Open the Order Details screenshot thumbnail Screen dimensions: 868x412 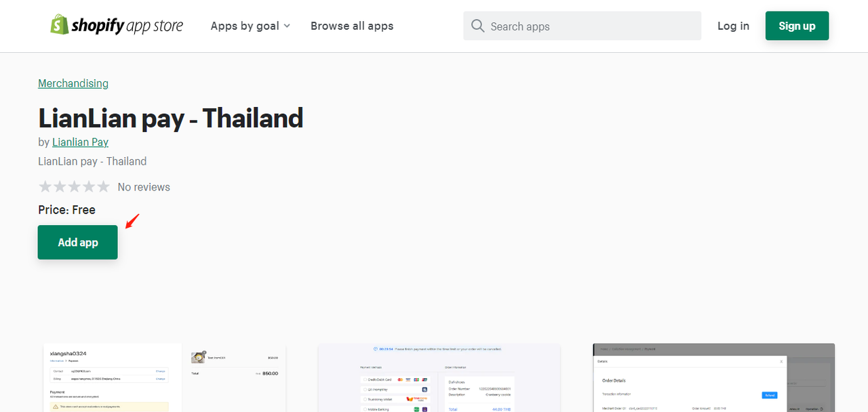(714, 377)
